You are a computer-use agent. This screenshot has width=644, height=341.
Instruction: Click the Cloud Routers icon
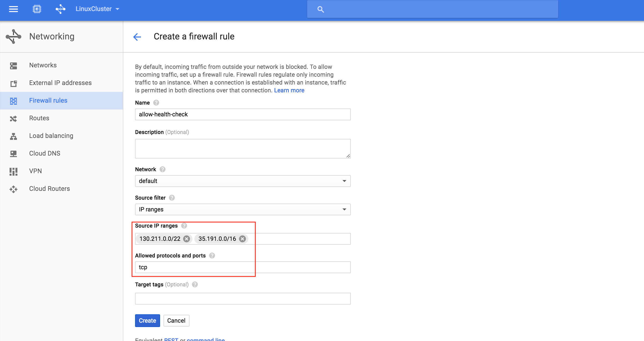click(x=13, y=189)
